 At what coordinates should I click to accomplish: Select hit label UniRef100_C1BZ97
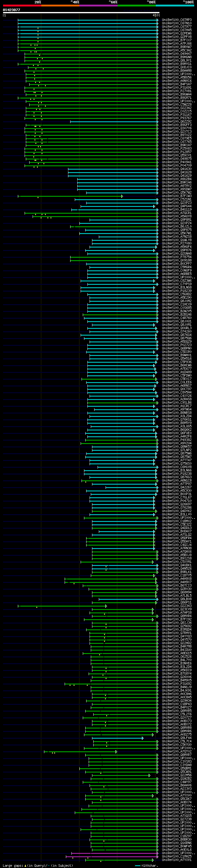point(176,836)
